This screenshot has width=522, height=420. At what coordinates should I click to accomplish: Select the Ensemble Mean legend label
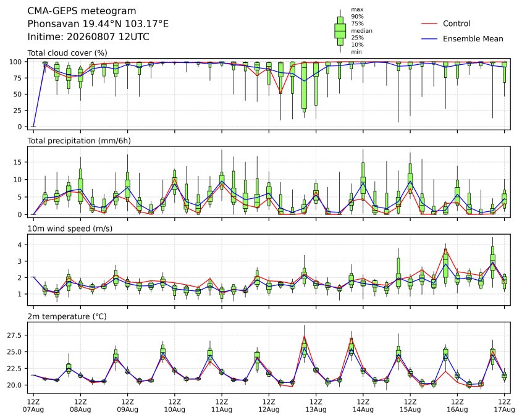point(473,39)
